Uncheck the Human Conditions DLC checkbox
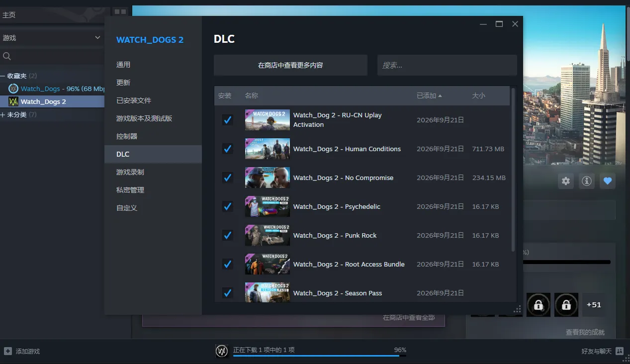 point(227,149)
